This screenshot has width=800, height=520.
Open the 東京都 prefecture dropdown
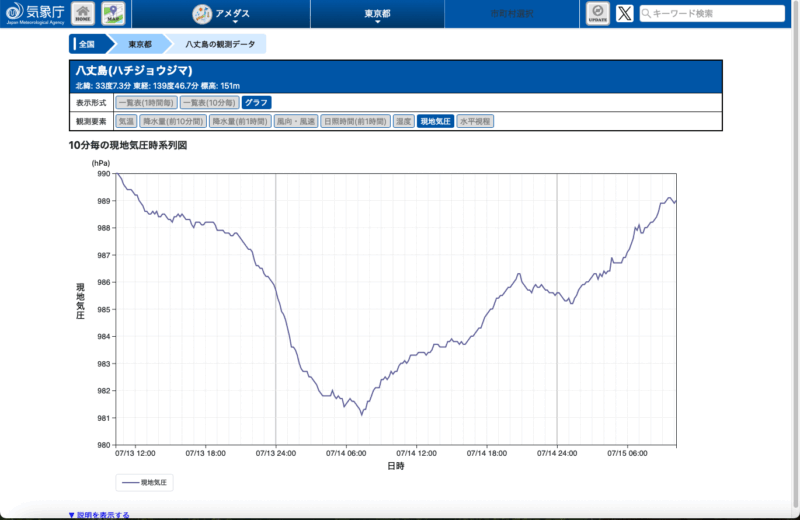[x=378, y=14]
